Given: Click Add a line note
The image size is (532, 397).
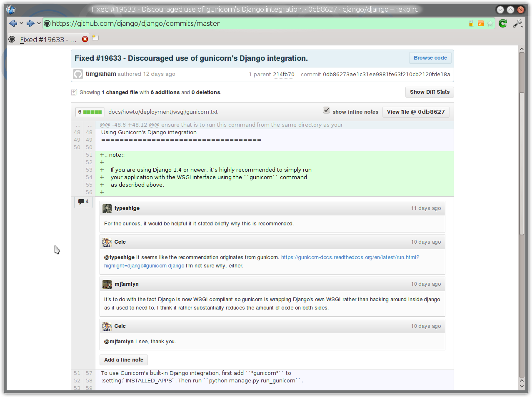Looking at the screenshot, I should point(124,360).
